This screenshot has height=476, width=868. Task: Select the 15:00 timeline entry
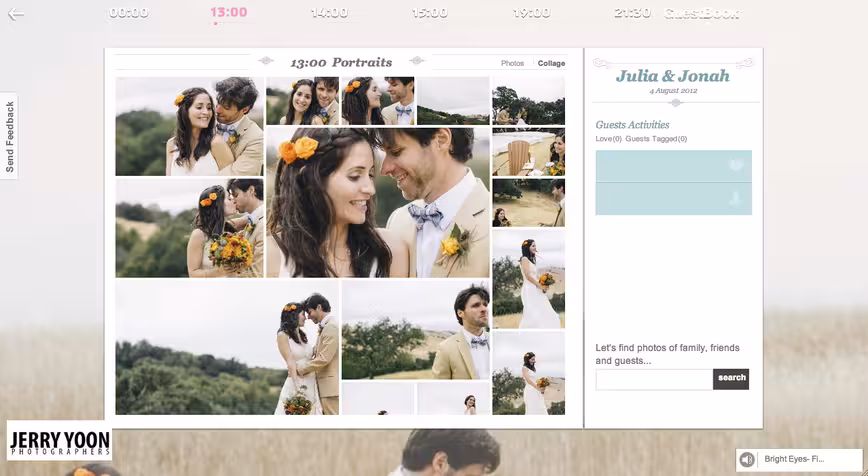point(430,13)
